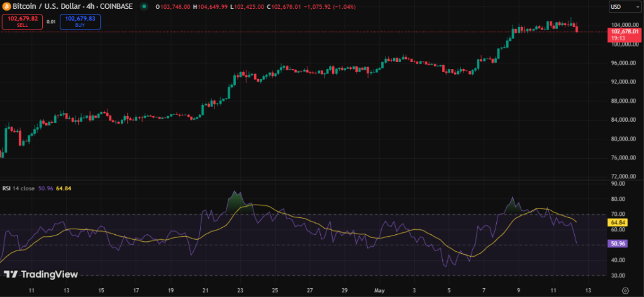Click the 13 date label at right of time axis
Screen dimensions: 644x297
click(588, 290)
